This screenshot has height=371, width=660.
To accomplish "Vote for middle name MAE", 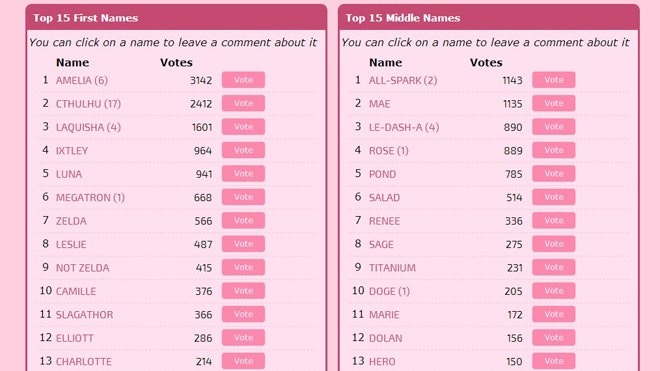I will [x=554, y=104].
